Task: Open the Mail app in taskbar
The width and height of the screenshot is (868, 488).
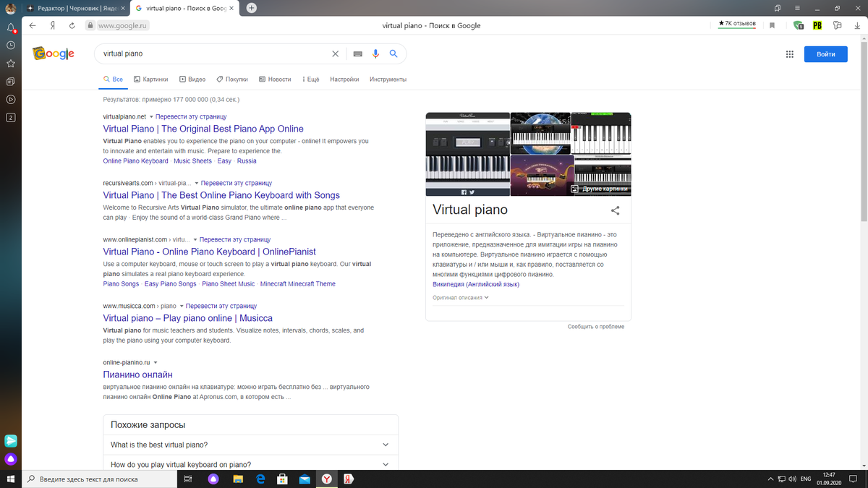Action: pyautogui.click(x=305, y=479)
